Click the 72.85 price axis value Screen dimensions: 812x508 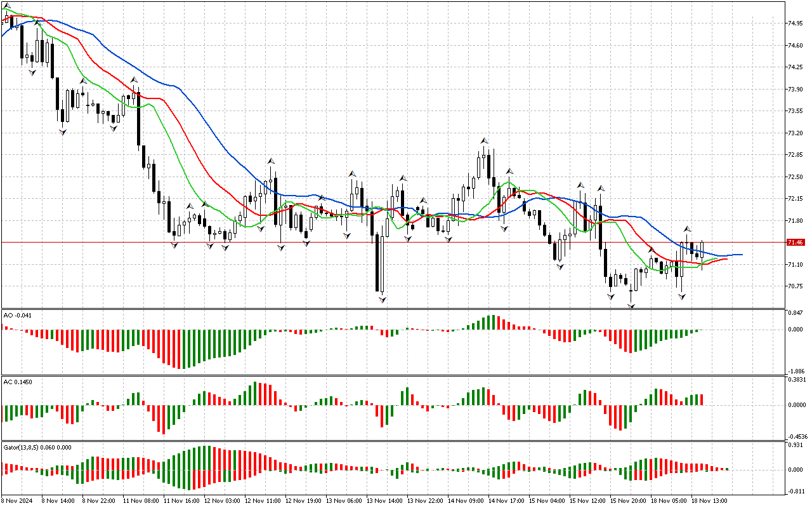click(x=796, y=155)
